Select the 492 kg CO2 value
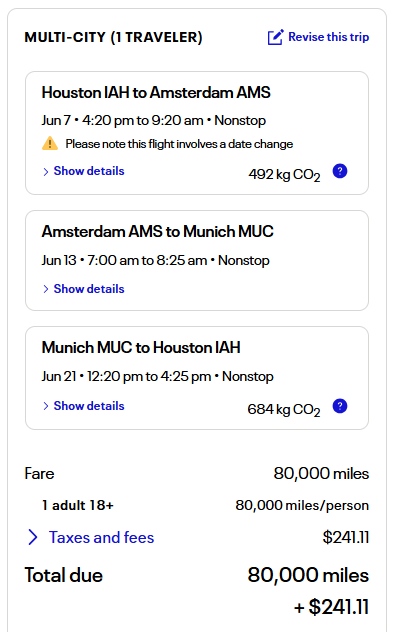 [x=284, y=175]
